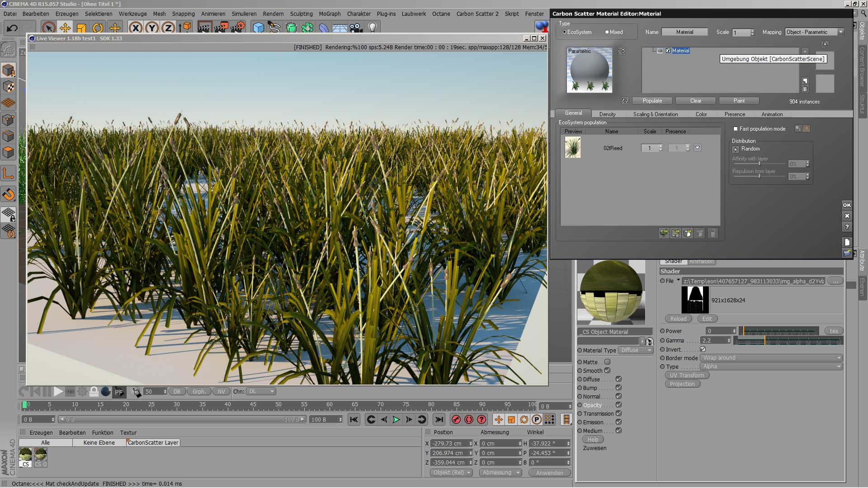Select the Mixed type radio button
Image resolution: width=868 pixels, height=488 pixels.
tap(607, 33)
